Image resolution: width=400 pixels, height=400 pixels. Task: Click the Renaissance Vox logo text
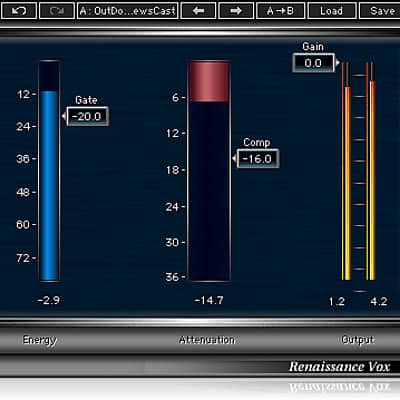[x=339, y=367]
